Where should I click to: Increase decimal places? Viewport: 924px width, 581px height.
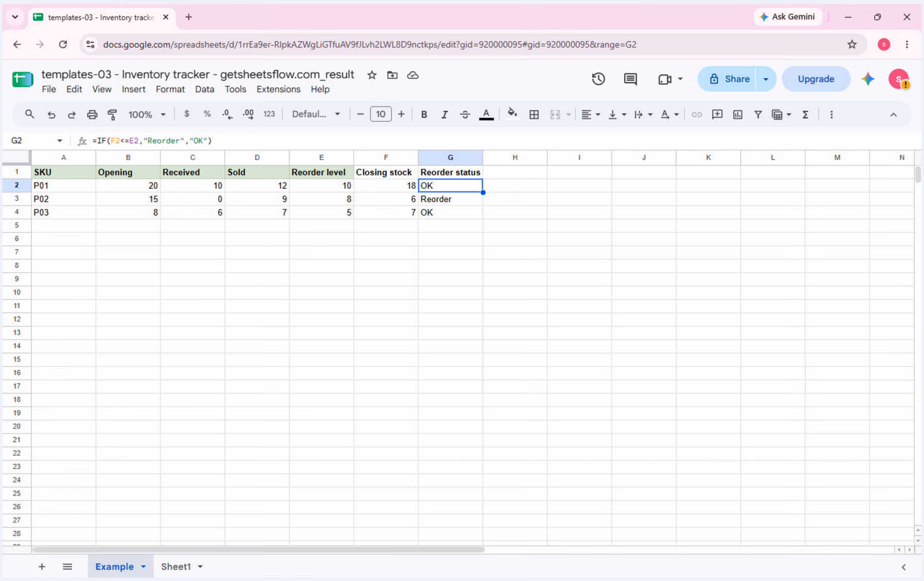pyautogui.click(x=248, y=114)
